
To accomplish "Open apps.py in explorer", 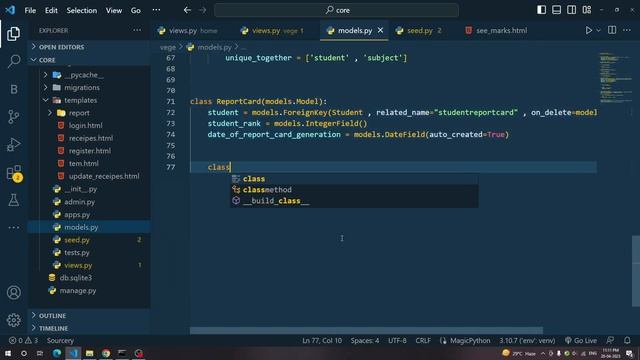I will click(x=89, y=214).
